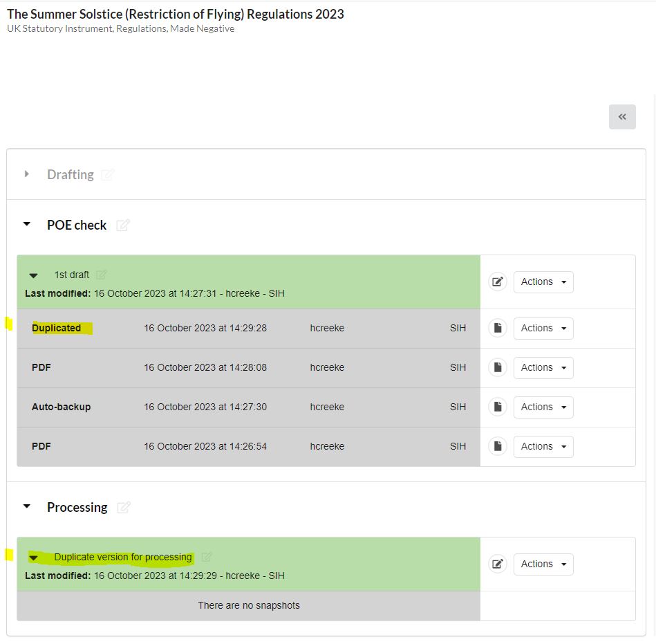
Task: Collapse the Processing section
Action: coord(27,507)
